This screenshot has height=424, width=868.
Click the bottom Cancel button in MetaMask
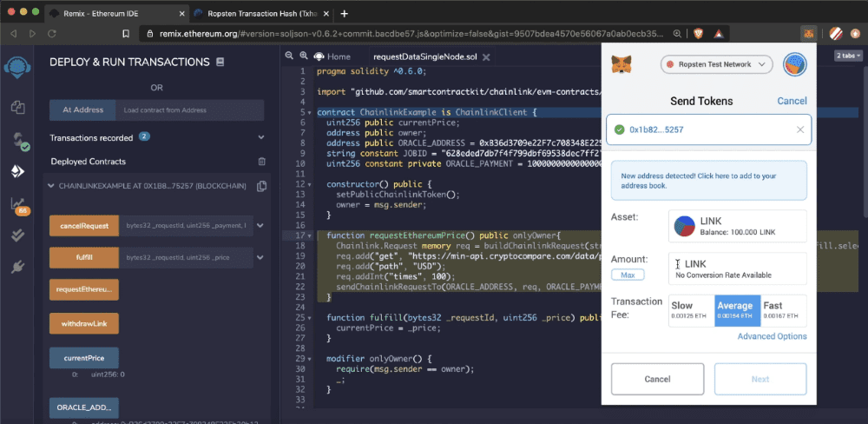point(657,379)
